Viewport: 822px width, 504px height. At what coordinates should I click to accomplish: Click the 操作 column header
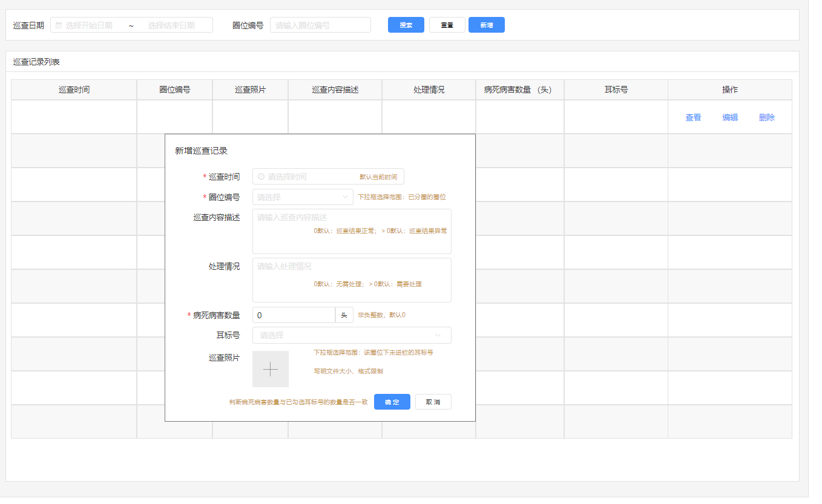pyautogui.click(x=730, y=90)
